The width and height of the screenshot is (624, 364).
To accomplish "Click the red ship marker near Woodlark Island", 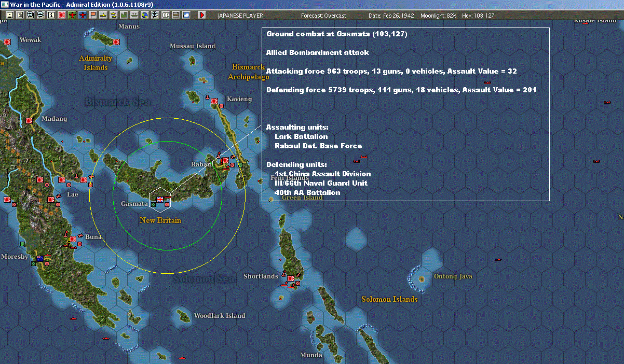I will click(x=182, y=358).
